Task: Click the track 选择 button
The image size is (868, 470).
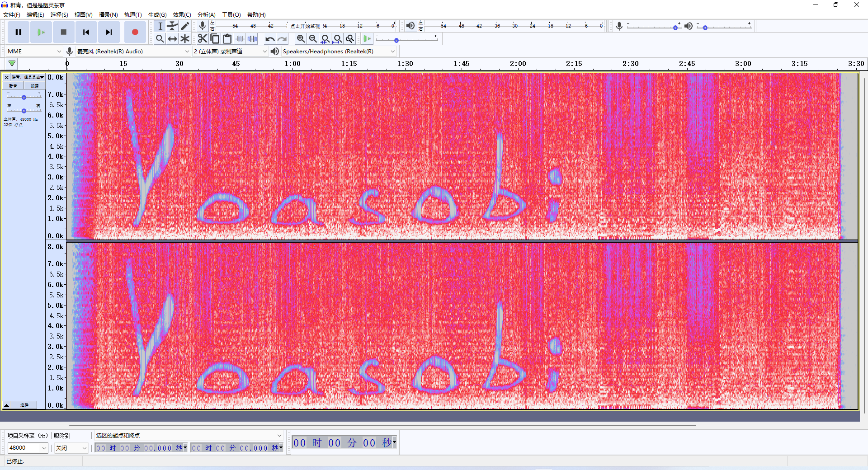Action: pyautogui.click(x=24, y=405)
